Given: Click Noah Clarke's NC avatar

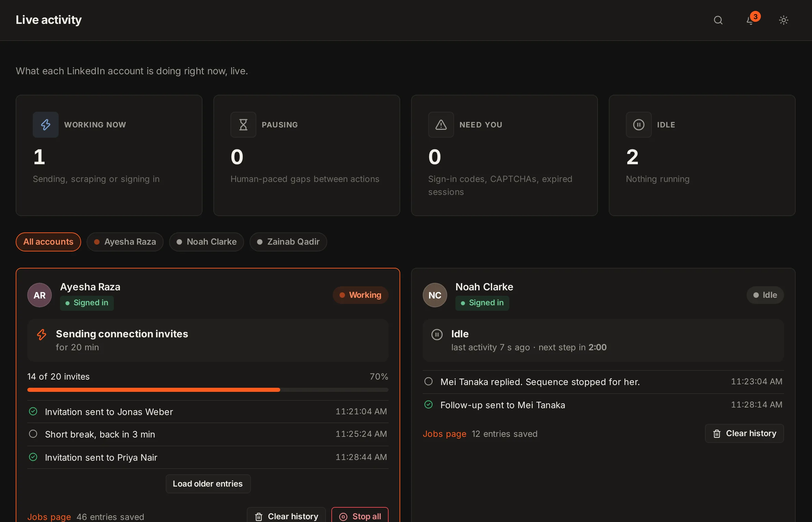Looking at the screenshot, I should click(435, 295).
